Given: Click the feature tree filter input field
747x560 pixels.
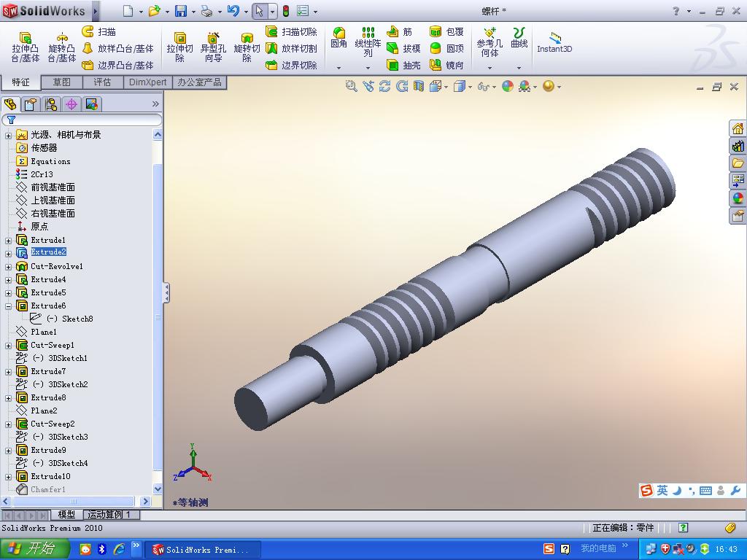Looking at the screenshot, I should pos(82,120).
